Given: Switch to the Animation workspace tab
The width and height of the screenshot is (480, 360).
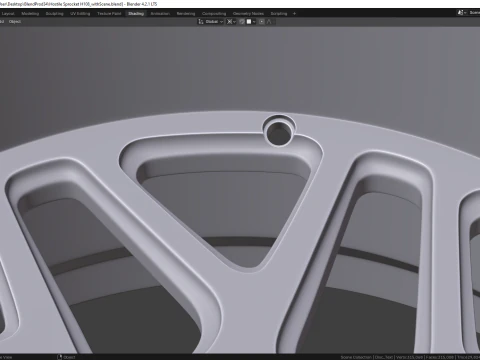Looking at the screenshot, I should point(160,14).
